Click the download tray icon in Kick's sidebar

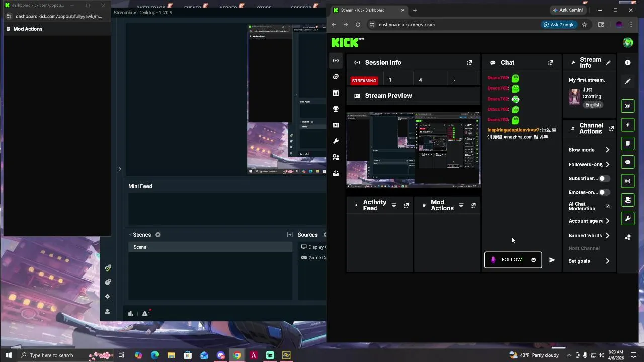tap(336, 173)
